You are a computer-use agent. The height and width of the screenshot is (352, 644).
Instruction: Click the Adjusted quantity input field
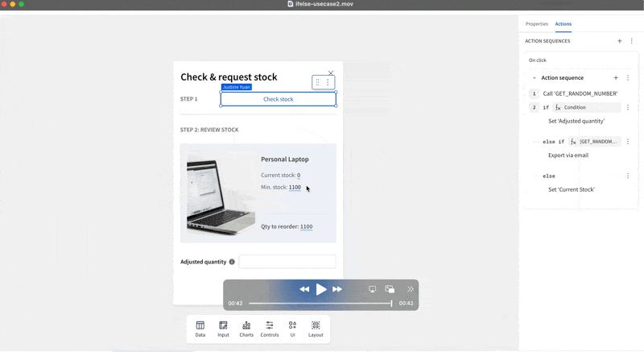[x=287, y=262]
